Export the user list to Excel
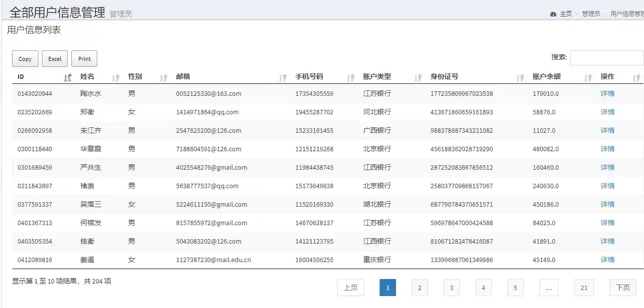This screenshot has width=644, height=308. click(55, 59)
